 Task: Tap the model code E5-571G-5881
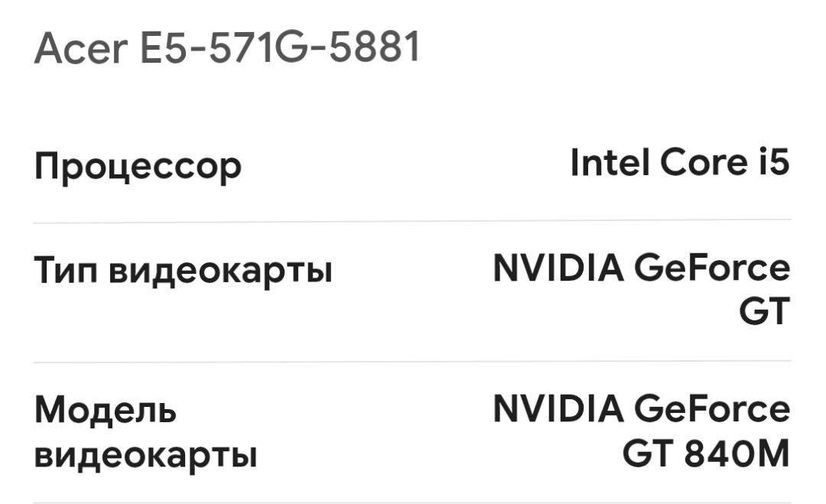pos(279,49)
